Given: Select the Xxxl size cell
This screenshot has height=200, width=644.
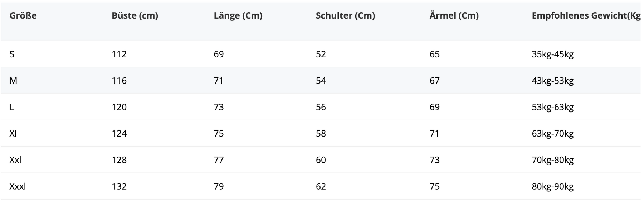Looking at the screenshot, I should (x=18, y=187).
